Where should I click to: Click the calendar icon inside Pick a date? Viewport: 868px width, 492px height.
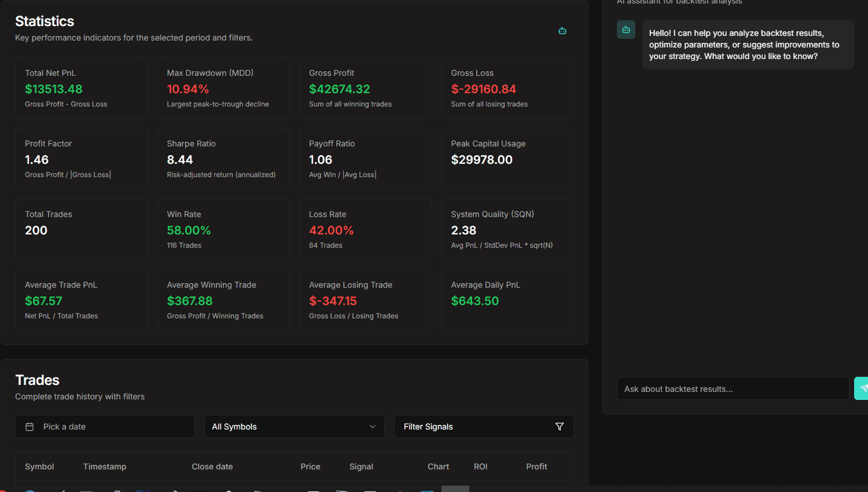pos(30,427)
